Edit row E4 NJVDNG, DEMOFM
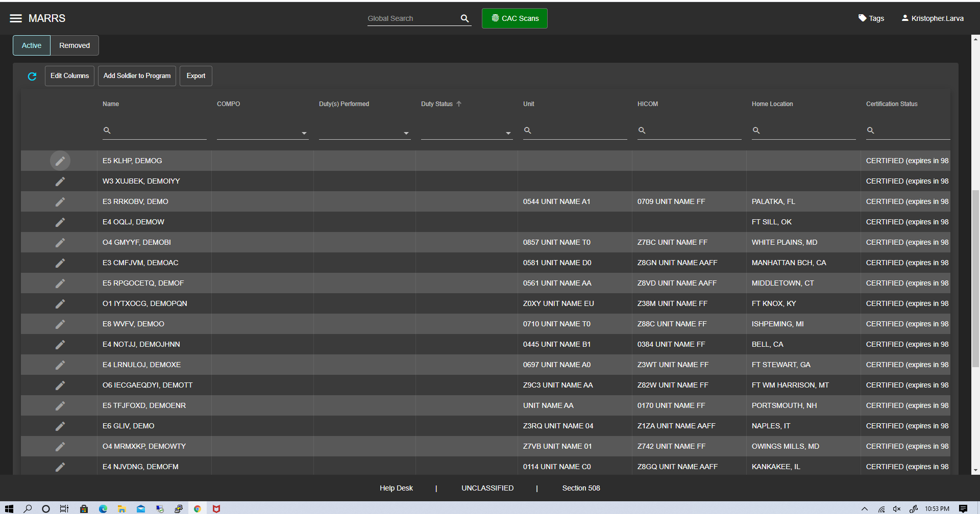Image resolution: width=980 pixels, height=514 pixels. point(60,467)
